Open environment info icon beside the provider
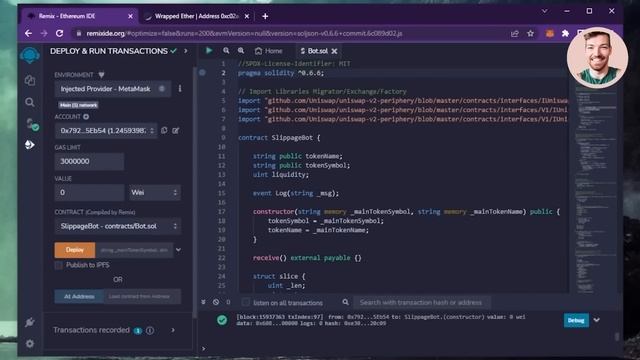 (180, 89)
